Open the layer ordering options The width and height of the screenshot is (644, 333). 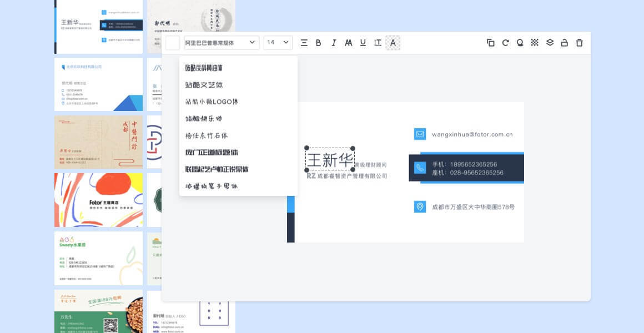549,43
